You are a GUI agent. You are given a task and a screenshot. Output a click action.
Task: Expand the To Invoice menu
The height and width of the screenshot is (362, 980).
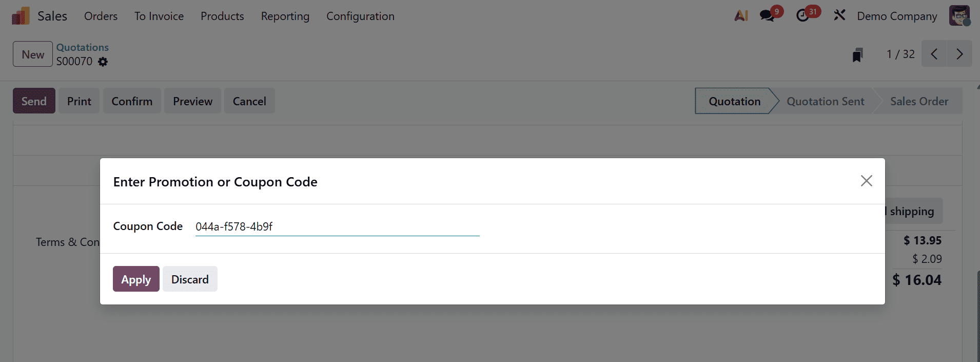coord(159,16)
